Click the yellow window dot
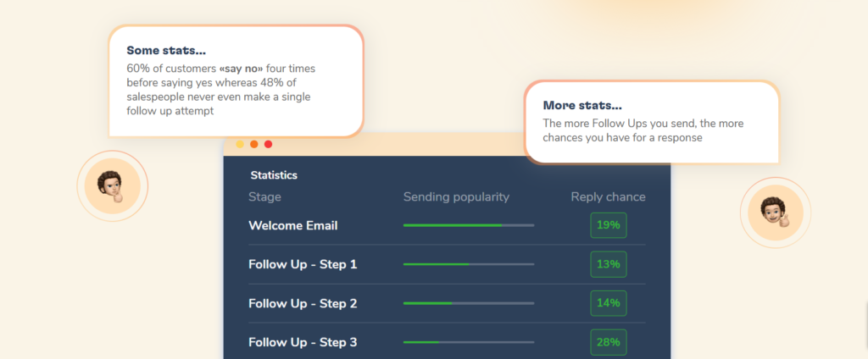Image resolution: width=868 pixels, height=359 pixels. [240, 145]
